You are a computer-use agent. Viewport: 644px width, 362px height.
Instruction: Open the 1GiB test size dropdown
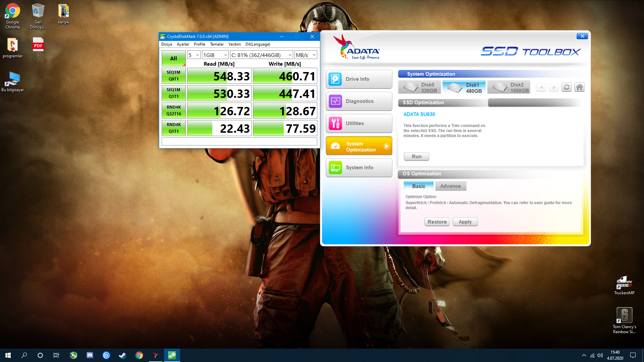[215, 55]
